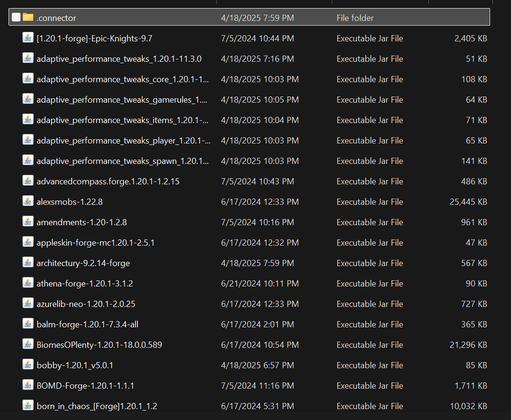511x420 pixels.
Task: Click the .connector folder icon
Action: tap(28, 18)
